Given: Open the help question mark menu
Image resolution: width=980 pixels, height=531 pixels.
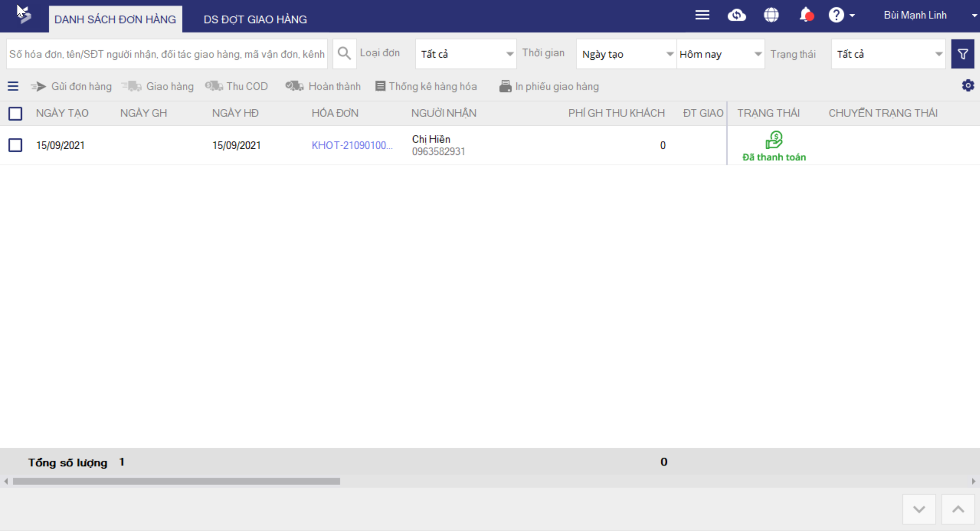Looking at the screenshot, I should tap(836, 15).
